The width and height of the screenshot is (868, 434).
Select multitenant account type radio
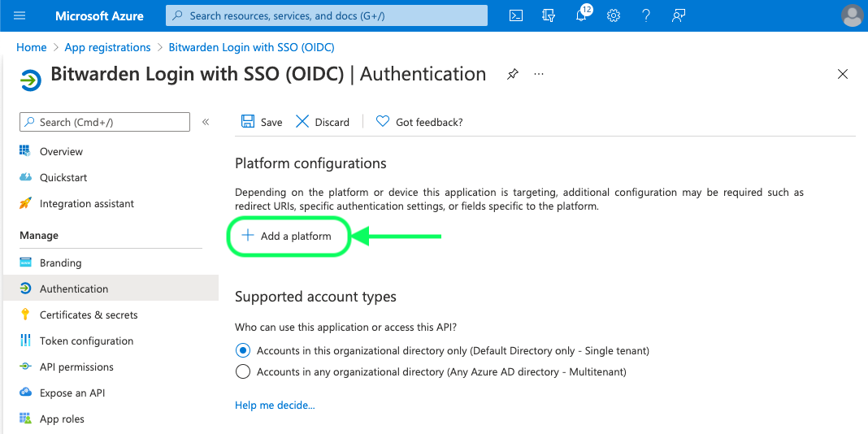242,371
